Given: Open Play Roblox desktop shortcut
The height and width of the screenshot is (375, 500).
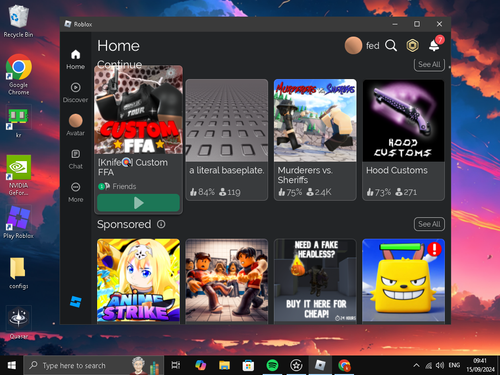Looking at the screenshot, I should (x=18, y=222).
